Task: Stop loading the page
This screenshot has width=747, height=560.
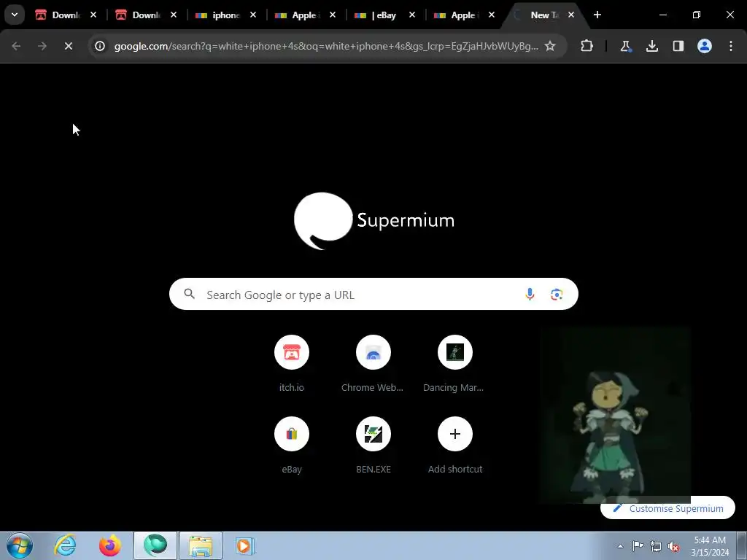Action: pyautogui.click(x=68, y=46)
